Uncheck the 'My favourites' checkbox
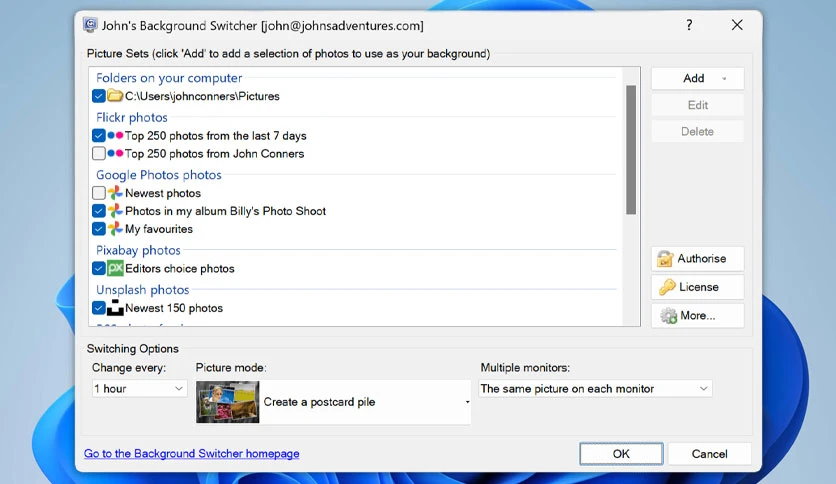836x484 pixels. pos(99,229)
